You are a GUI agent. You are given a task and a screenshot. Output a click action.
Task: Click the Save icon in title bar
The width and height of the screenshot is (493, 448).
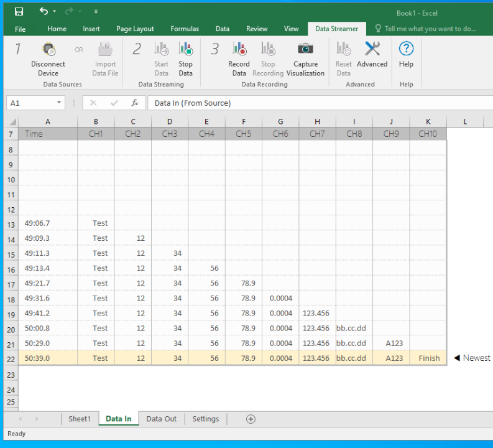(x=19, y=12)
